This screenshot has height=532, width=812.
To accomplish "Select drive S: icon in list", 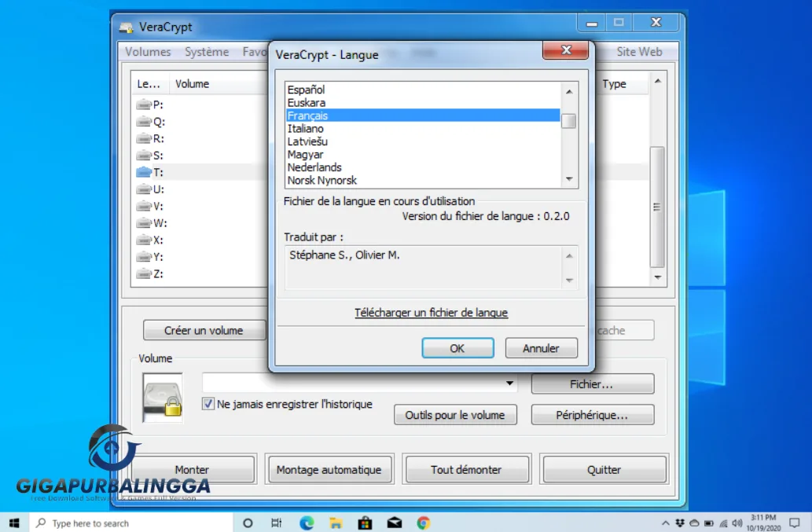I will (x=144, y=156).
